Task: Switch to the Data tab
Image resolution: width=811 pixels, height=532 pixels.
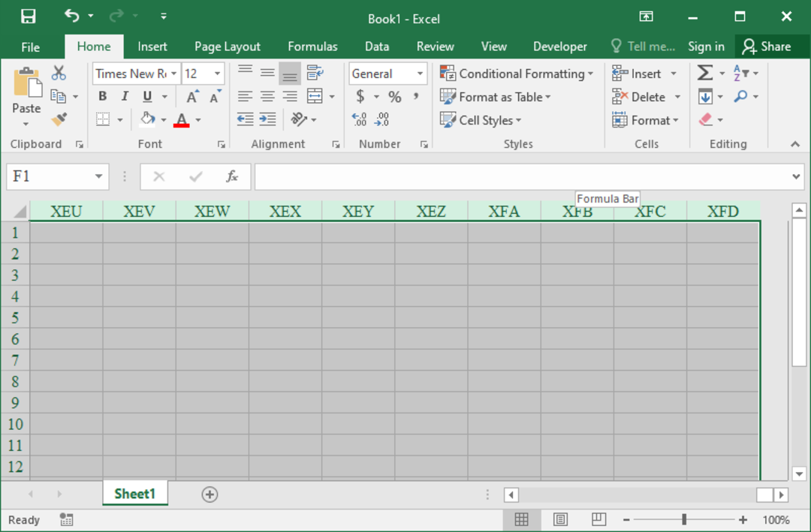Action: click(x=377, y=47)
